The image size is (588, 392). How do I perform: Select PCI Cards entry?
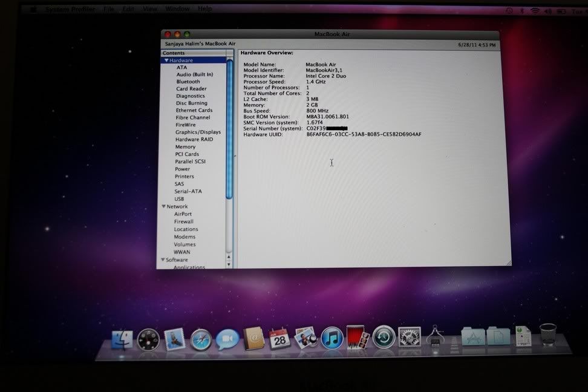(x=187, y=154)
